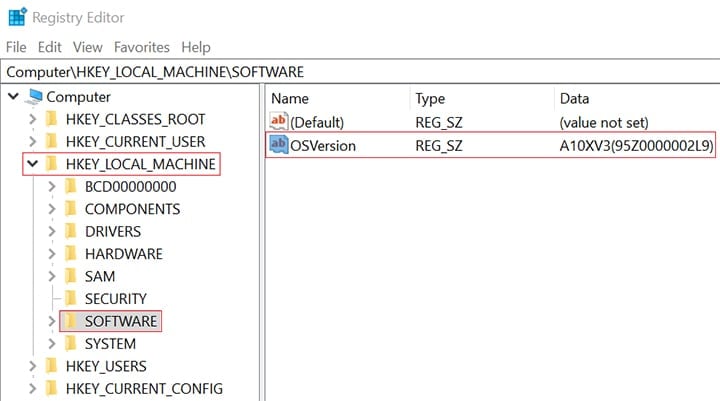The height and width of the screenshot is (401, 720).
Task: Select the BCD00000000 key label
Action: click(x=130, y=186)
